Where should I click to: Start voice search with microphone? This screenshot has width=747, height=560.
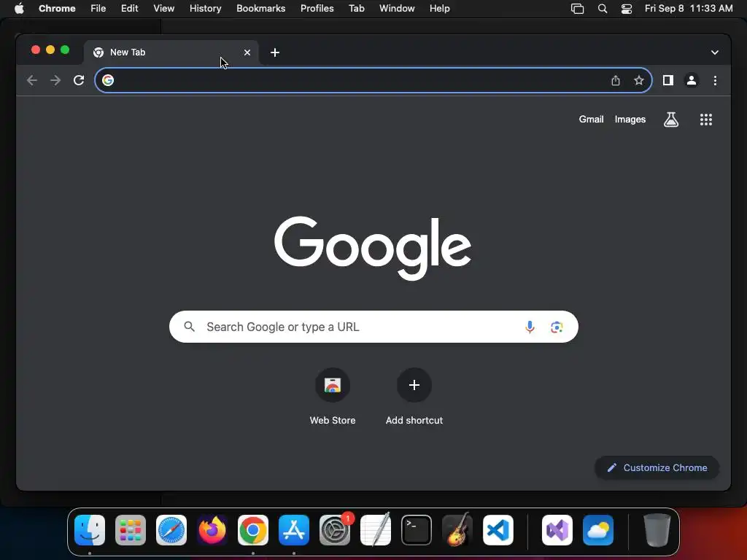point(530,327)
